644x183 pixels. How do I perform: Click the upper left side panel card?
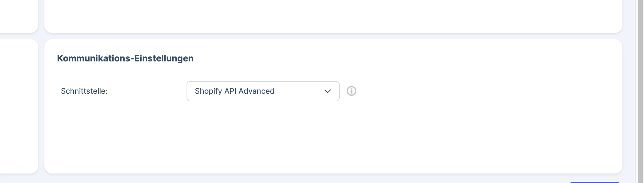click(x=19, y=16)
